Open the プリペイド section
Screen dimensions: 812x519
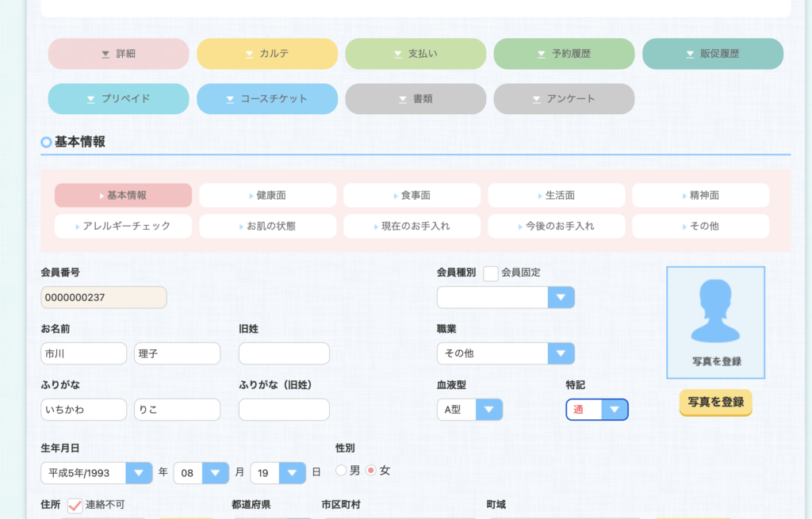(x=119, y=99)
